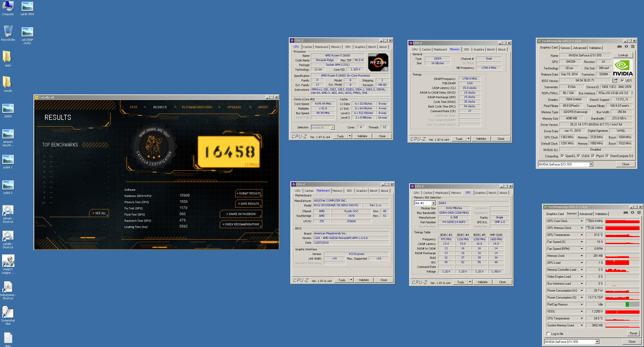The width and height of the screenshot is (644, 347).
Task: Launch Screenshot Pilot from desktop
Action: point(8,316)
